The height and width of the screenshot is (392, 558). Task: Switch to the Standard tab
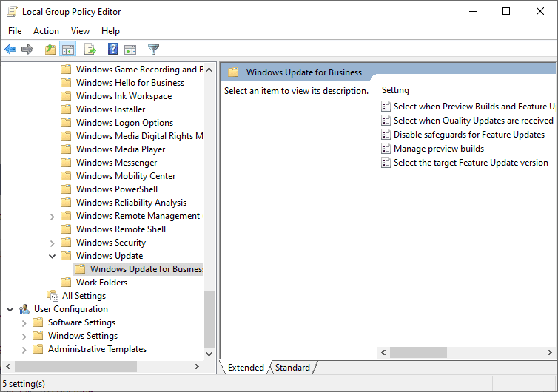[292, 368]
